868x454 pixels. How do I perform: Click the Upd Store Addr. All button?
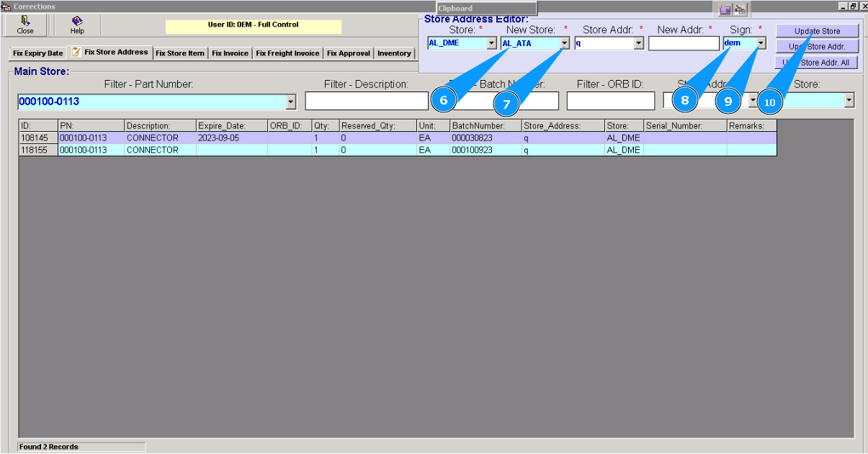[817, 63]
